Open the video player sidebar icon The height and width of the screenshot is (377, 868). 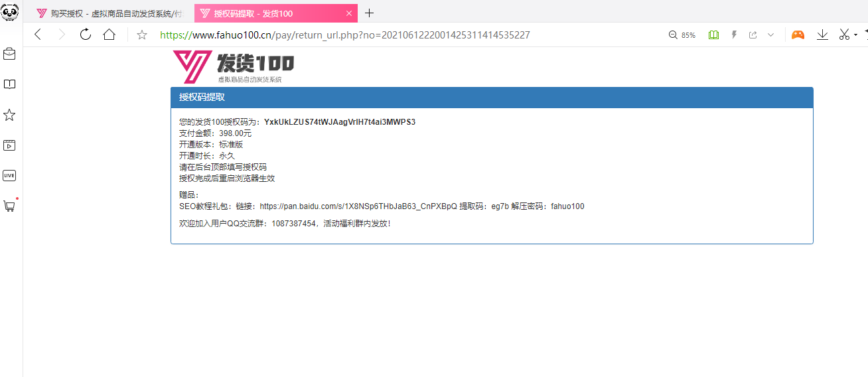point(9,145)
